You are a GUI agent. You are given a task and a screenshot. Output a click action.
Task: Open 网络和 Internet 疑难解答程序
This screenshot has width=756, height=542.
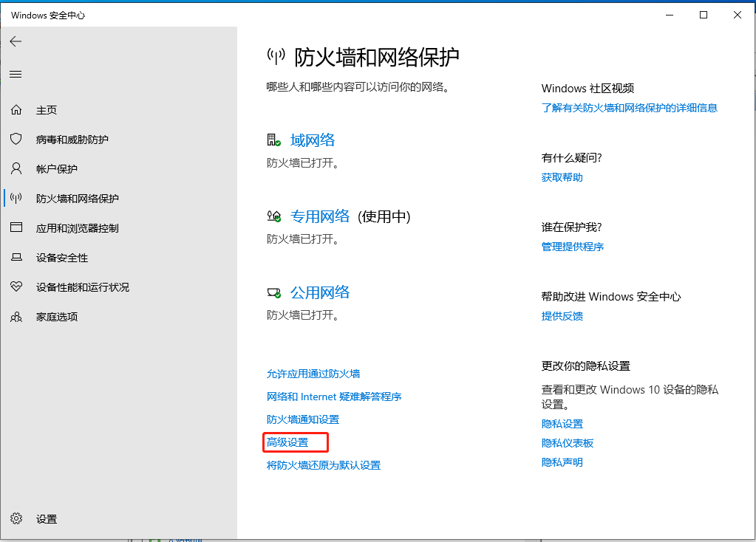[334, 397]
